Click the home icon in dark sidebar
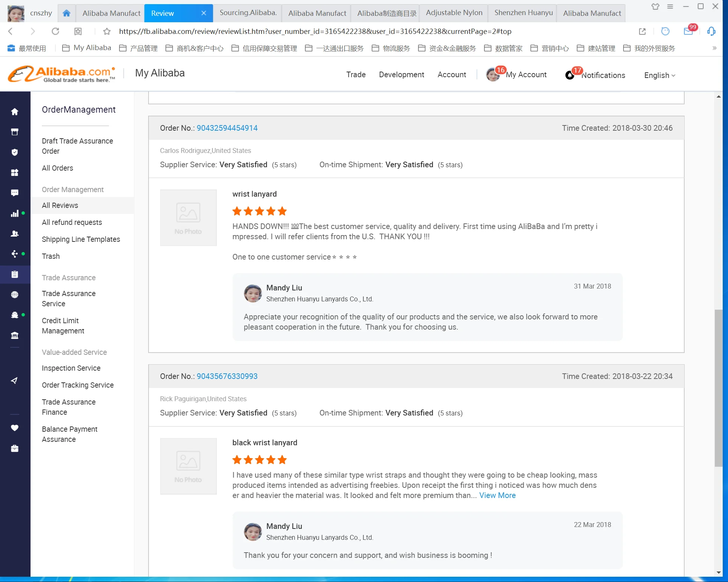The height and width of the screenshot is (582, 728). [15, 112]
